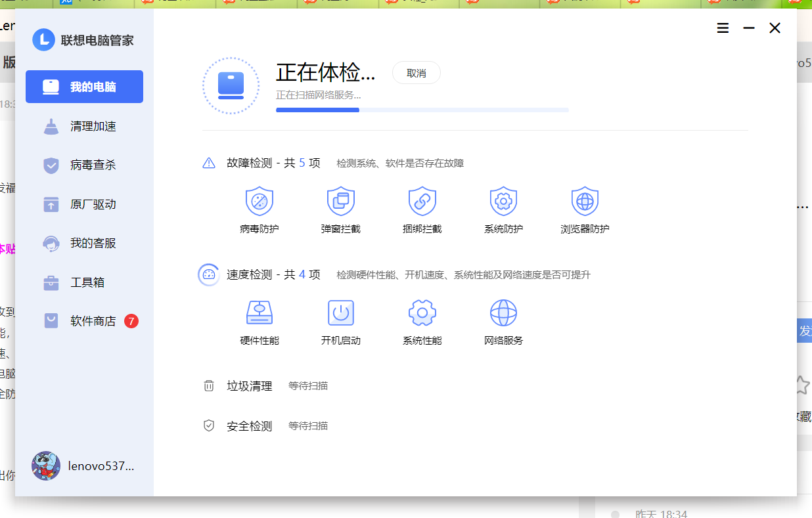Select 我的电脑 in the sidebar

pyautogui.click(x=84, y=87)
